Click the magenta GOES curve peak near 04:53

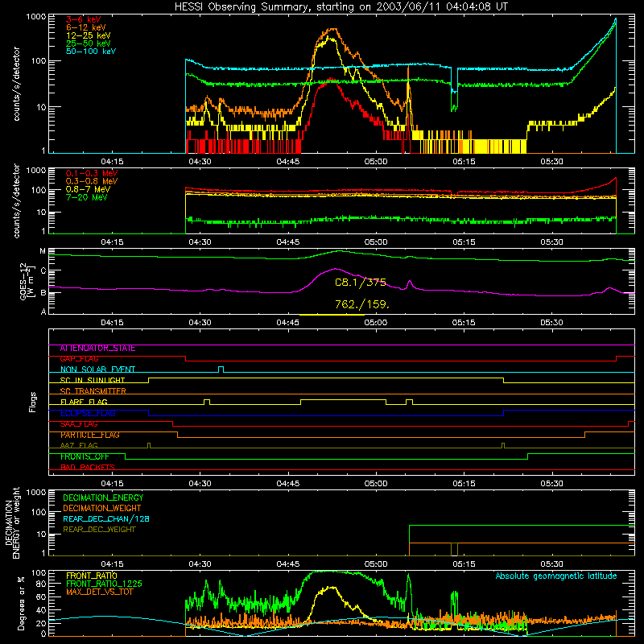(x=335, y=269)
